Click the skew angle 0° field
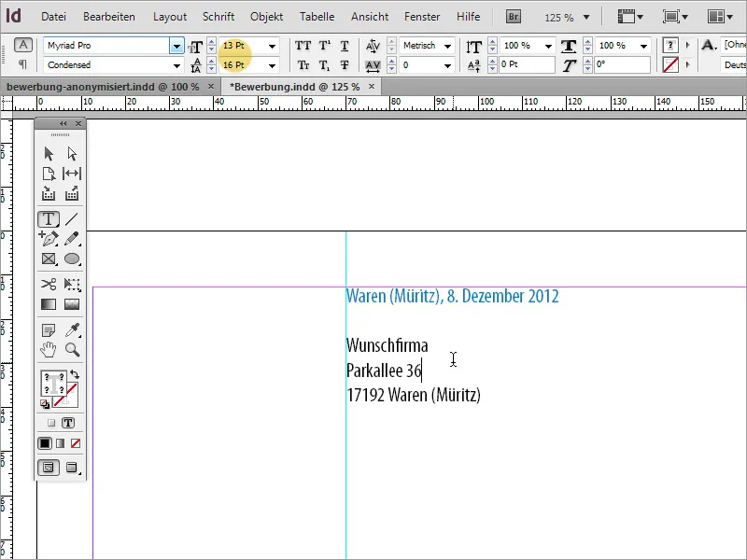747x560 pixels. 622,64
